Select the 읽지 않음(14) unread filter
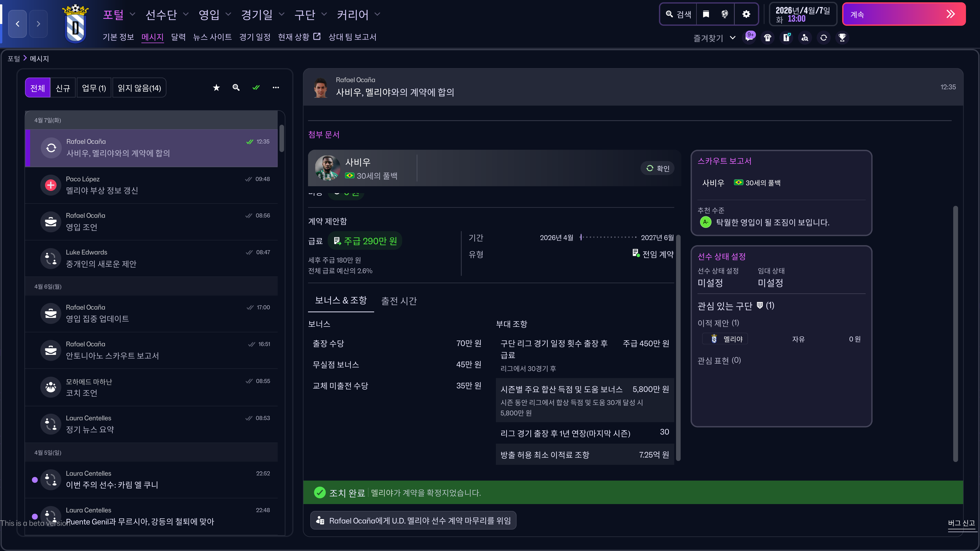The width and height of the screenshot is (980, 551). pos(139,88)
